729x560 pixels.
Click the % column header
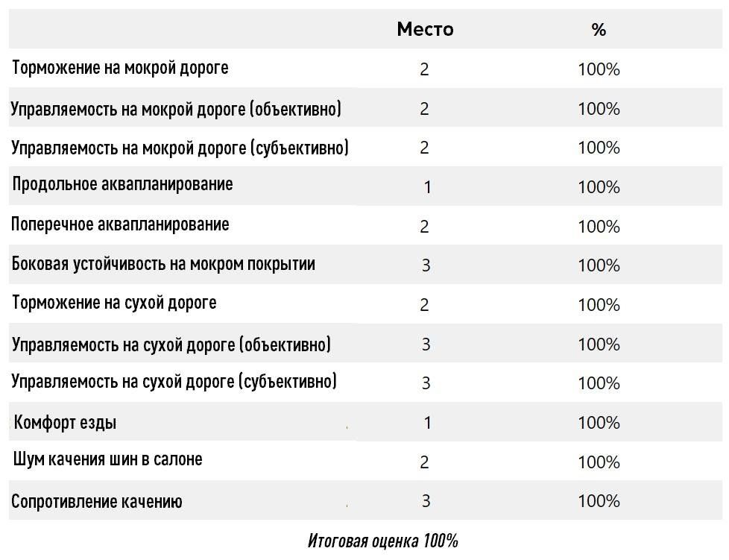point(599,30)
